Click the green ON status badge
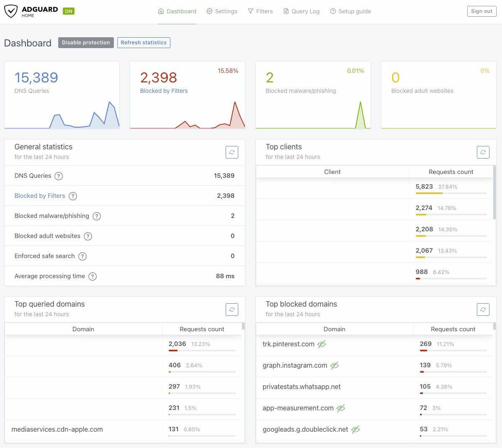This screenshot has height=448, width=502. pos(69,11)
